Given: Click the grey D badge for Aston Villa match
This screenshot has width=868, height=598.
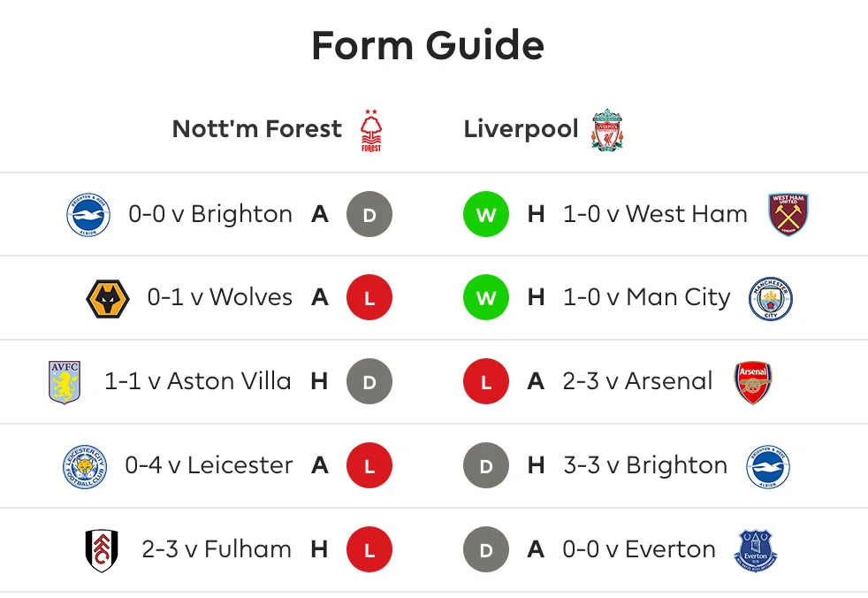Looking at the screenshot, I should [x=369, y=382].
